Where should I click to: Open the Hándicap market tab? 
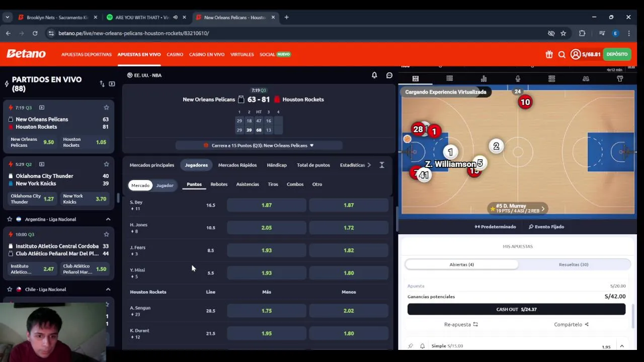(277, 165)
